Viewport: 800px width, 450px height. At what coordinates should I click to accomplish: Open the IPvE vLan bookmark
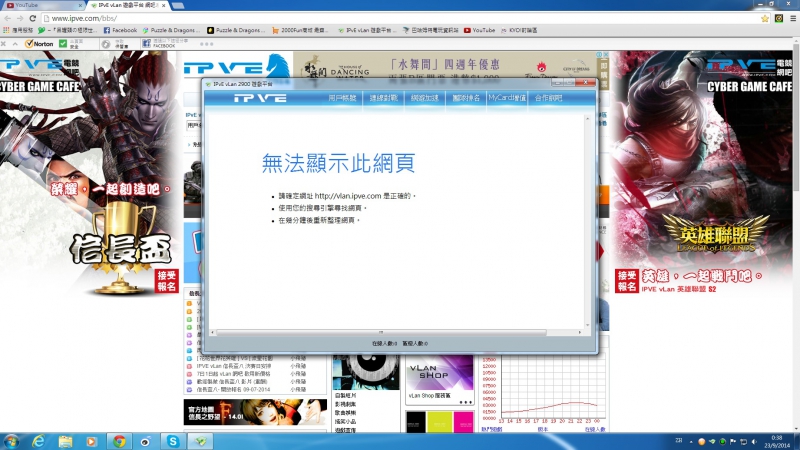tap(366, 31)
